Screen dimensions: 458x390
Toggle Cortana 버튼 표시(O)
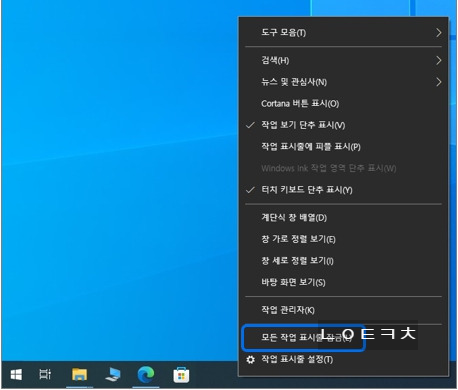tap(343, 104)
